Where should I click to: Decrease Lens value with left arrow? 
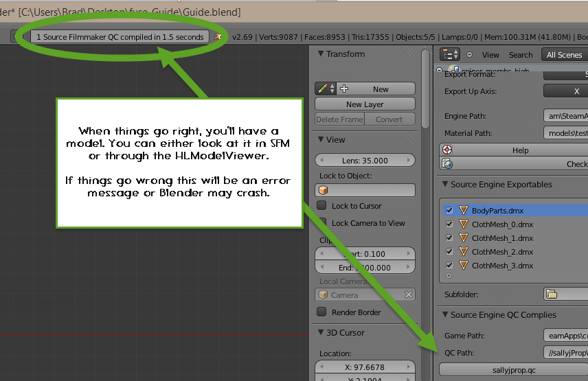tap(321, 161)
